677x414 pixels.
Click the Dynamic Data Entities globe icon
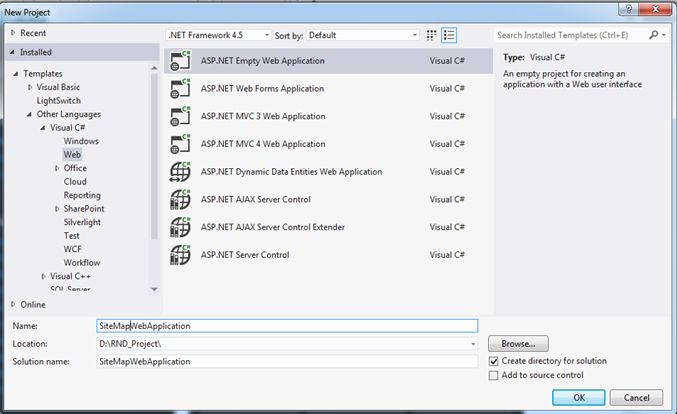(x=181, y=172)
